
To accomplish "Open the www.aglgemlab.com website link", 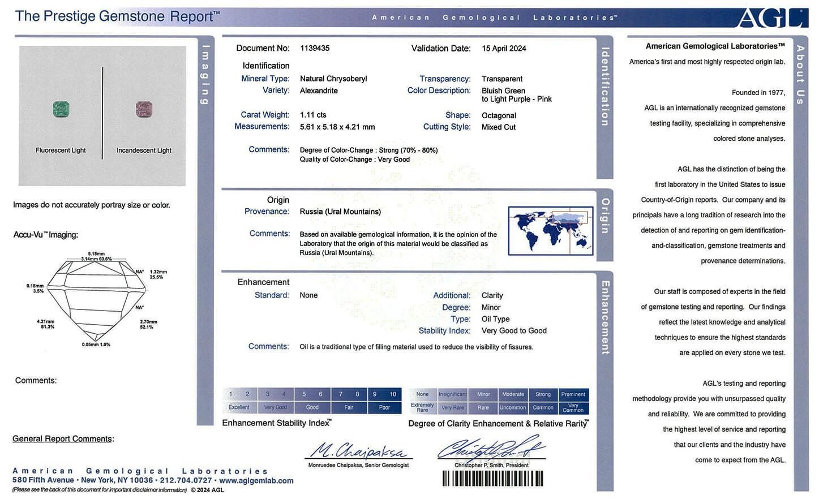I will tap(256, 481).
